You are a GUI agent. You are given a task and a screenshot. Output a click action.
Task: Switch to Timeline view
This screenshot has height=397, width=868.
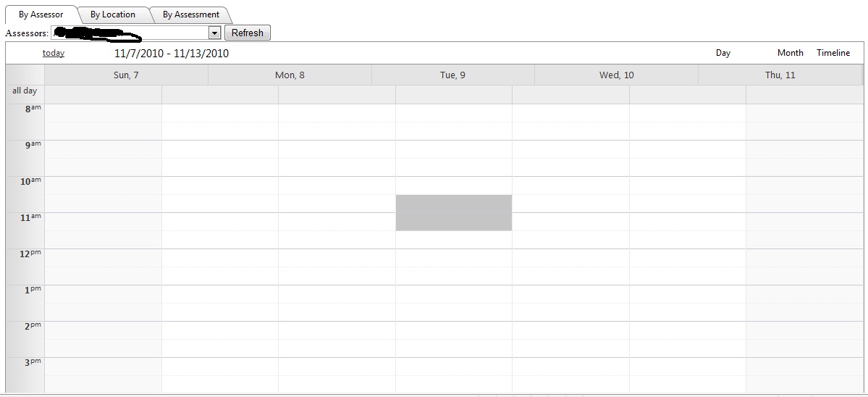833,53
